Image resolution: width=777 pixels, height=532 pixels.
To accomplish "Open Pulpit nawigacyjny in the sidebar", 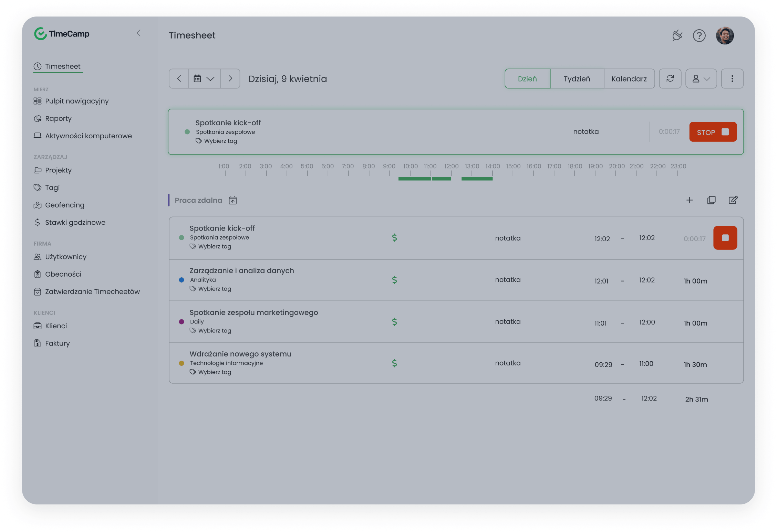I will pyautogui.click(x=71, y=101).
